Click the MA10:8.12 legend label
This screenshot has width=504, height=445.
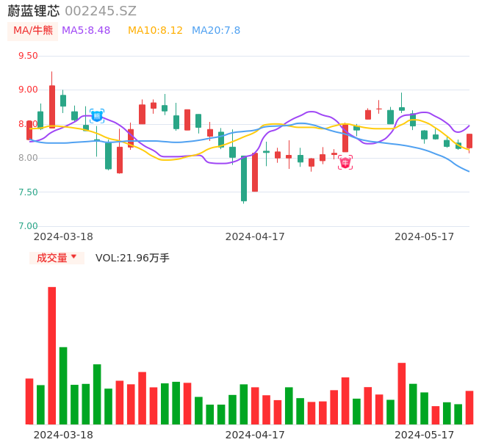pos(155,31)
